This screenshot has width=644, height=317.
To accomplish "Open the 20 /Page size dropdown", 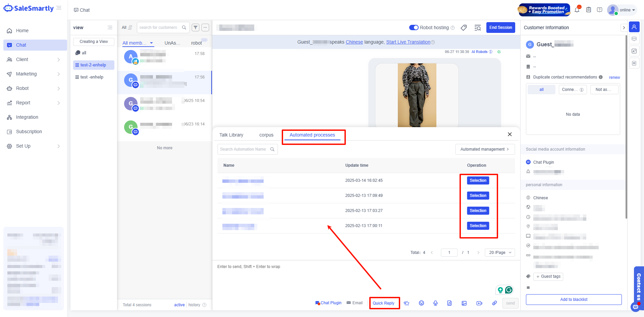I will click(x=500, y=253).
